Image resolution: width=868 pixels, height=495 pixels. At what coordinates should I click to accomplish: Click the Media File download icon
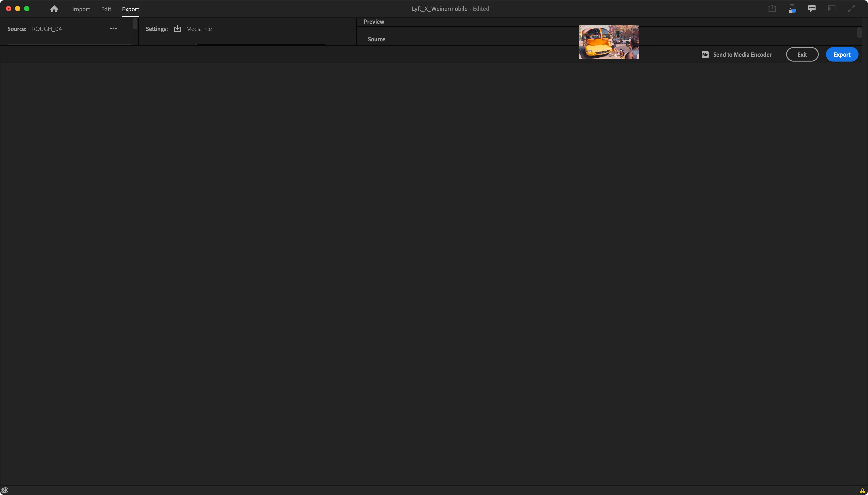coord(177,29)
